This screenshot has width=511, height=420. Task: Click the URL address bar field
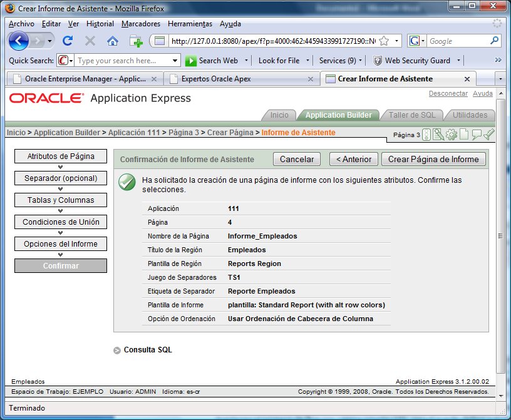274,41
